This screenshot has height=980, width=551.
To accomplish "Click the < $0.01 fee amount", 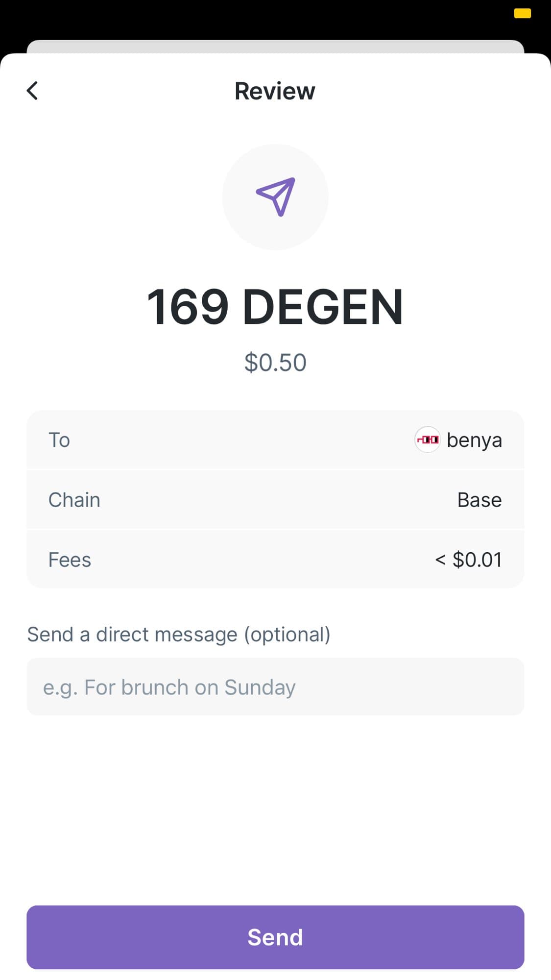I will point(468,560).
